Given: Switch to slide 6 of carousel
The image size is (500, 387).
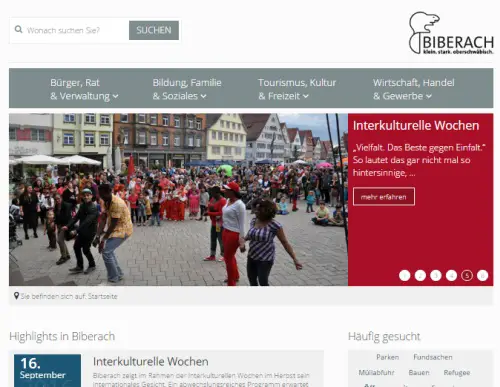Looking at the screenshot, I should [x=482, y=275].
